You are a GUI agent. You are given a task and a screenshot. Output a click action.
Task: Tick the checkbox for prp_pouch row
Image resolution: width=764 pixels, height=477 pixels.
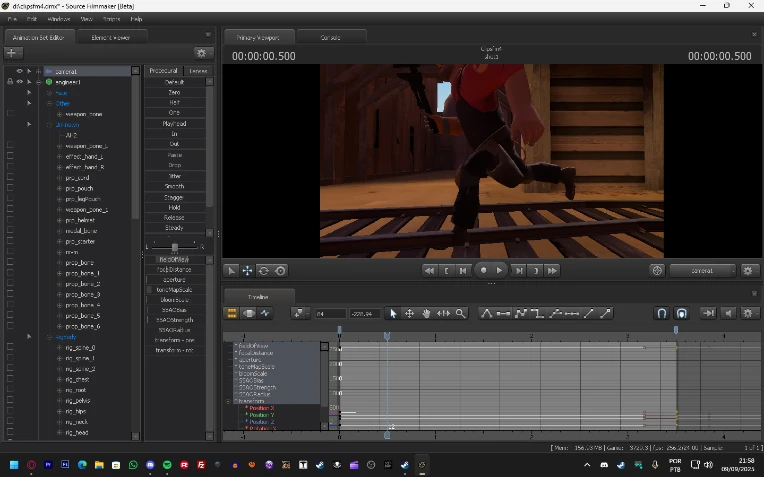10,188
